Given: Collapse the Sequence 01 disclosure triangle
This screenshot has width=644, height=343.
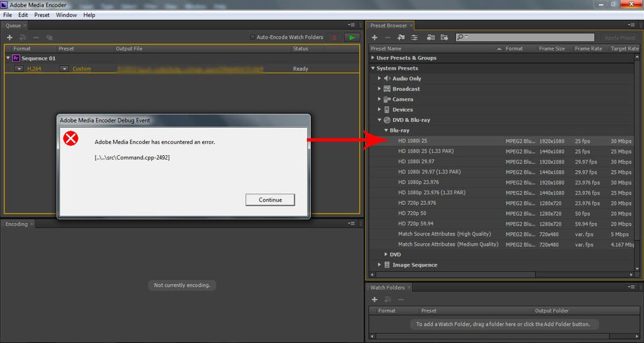Looking at the screenshot, I should point(8,58).
